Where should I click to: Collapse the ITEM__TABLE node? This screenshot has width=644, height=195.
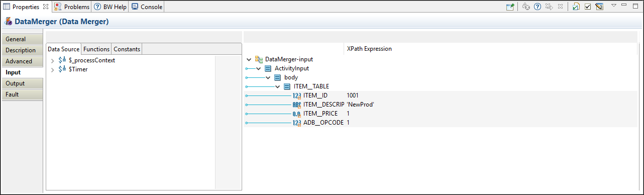point(277,86)
